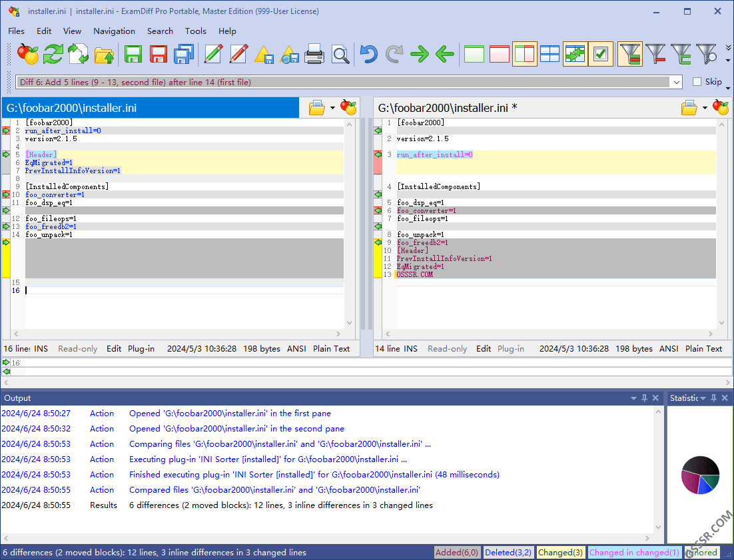Click the blue Save all disks icon
This screenshot has height=560, width=734.
pos(184,55)
